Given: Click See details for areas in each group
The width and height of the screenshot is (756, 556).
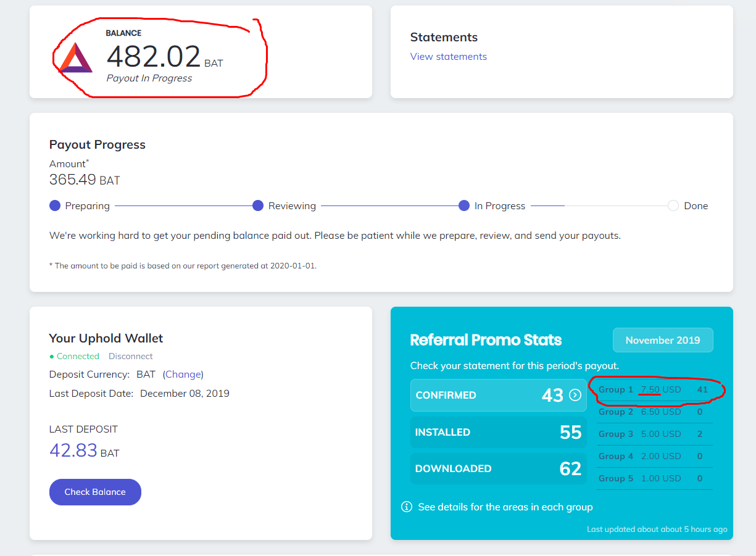Looking at the screenshot, I should [505, 507].
